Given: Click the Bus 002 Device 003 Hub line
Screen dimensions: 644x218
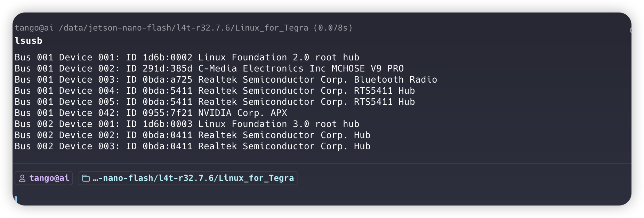Looking at the screenshot, I should (x=193, y=146).
